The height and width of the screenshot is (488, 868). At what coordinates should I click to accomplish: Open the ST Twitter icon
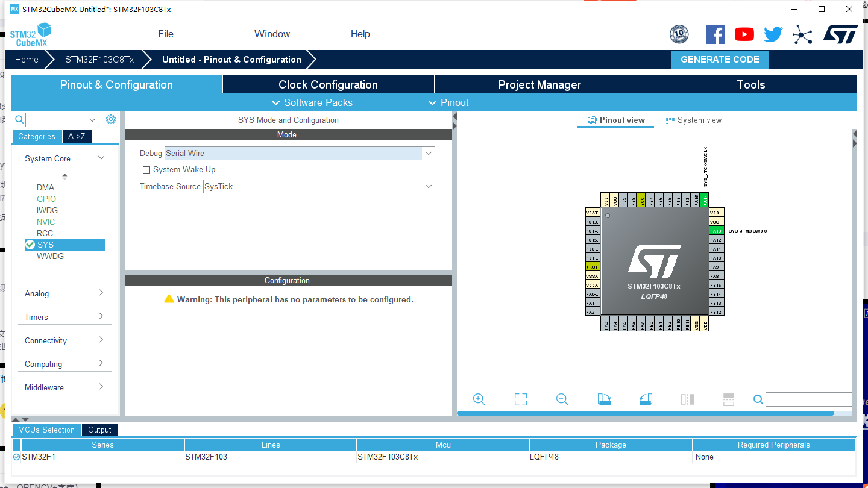(x=773, y=34)
